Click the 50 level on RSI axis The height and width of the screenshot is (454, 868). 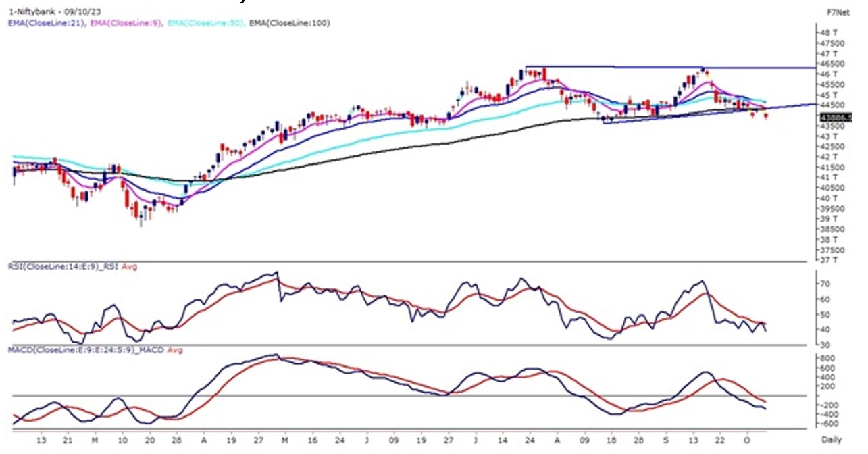(825, 314)
